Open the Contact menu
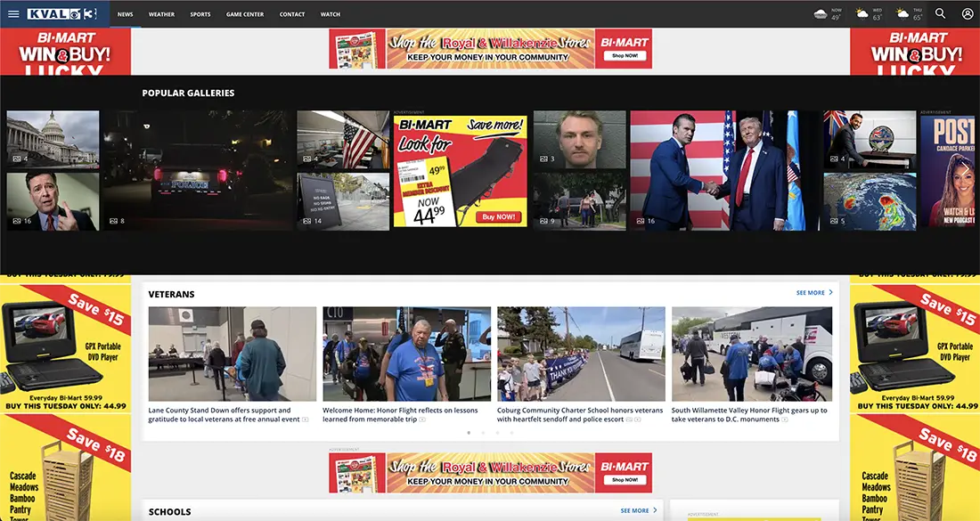 click(292, 13)
